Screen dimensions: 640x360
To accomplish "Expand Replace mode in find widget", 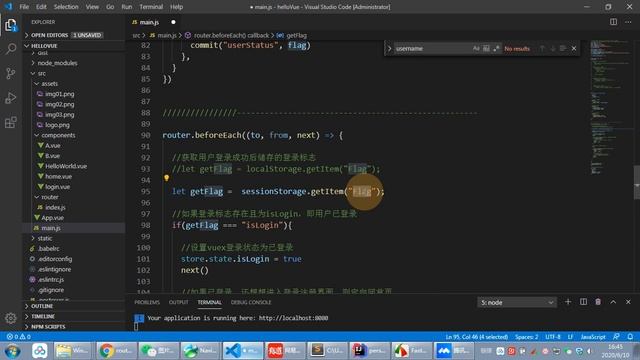I will pos(389,49).
